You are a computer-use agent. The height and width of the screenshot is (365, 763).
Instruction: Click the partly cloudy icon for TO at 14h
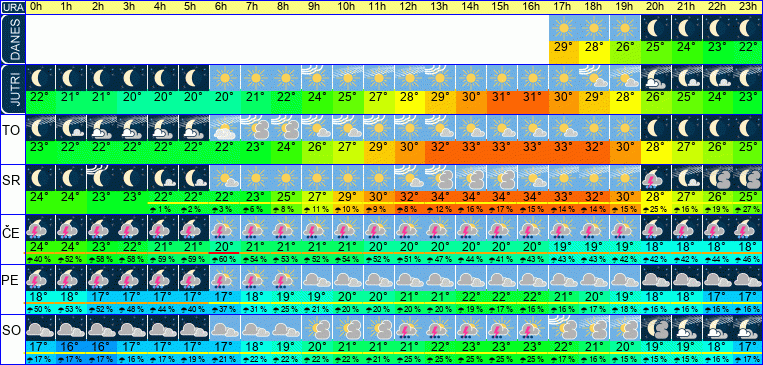[472, 128]
